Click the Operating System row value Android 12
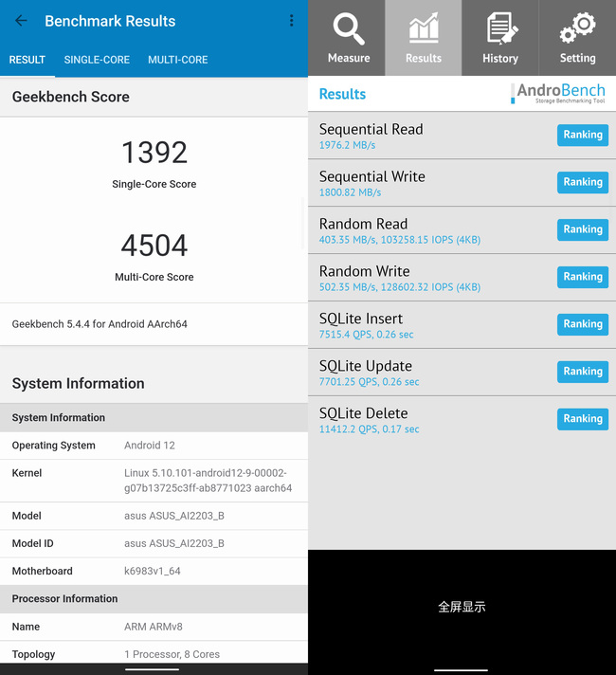Image resolution: width=616 pixels, height=675 pixels. pyautogui.click(x=150, y=446)
